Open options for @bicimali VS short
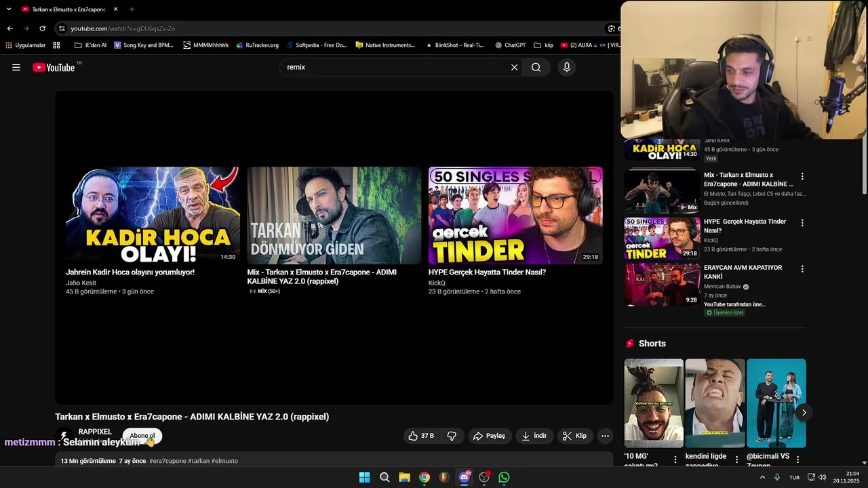The height and width of the screenshot is (488, 868). pos(797,460)
